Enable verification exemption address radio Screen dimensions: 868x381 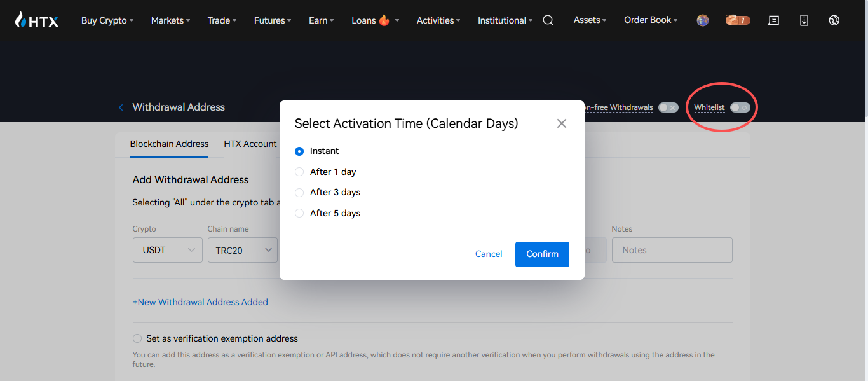tap(137, 338)
